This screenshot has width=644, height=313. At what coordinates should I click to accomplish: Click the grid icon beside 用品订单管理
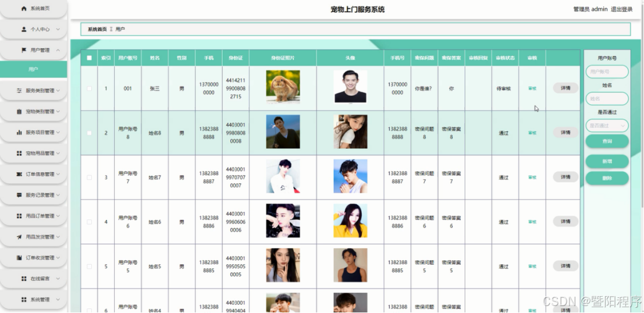[x=19, y=216]
